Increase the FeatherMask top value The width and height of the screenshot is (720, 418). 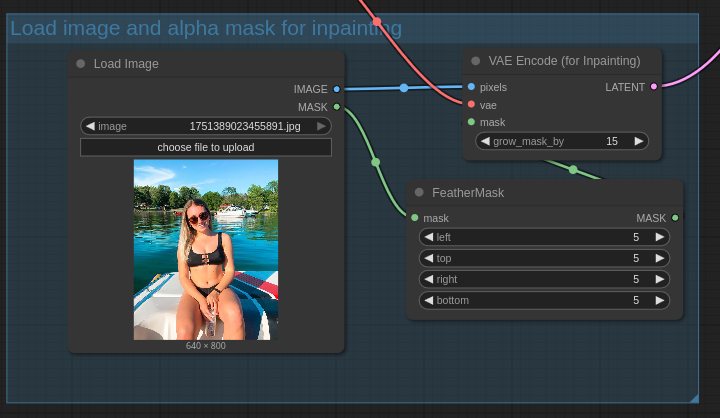click(x=660, y=258)
